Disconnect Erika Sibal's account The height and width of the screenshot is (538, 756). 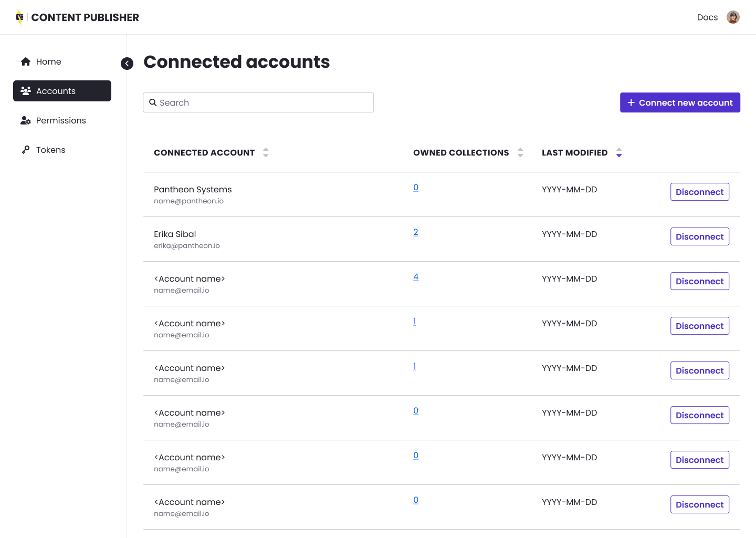coord(699,236)
